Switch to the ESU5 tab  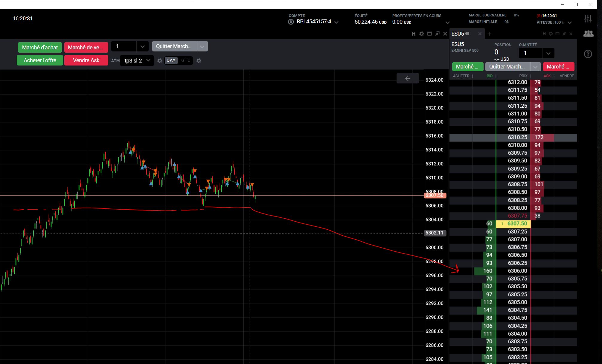458,34
